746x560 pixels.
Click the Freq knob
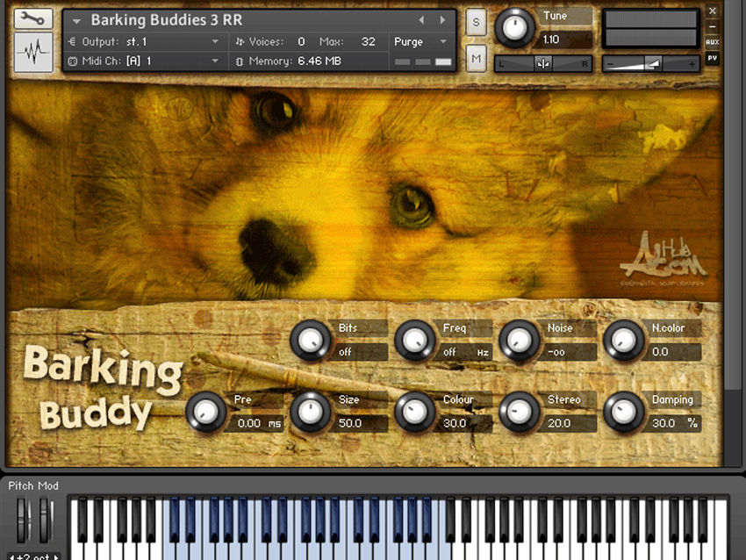tap(415, 341)
